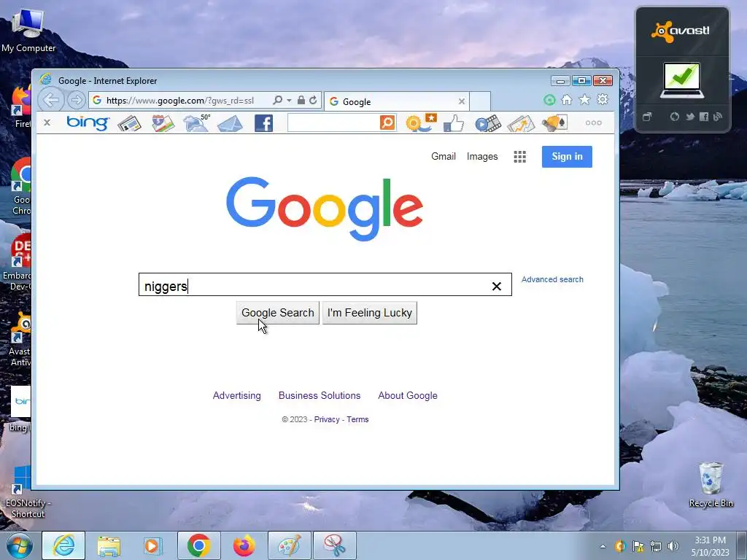Show hidden tray icons arrow
Image resolution: width=747 pixels, height=560 pixels.
603,546
